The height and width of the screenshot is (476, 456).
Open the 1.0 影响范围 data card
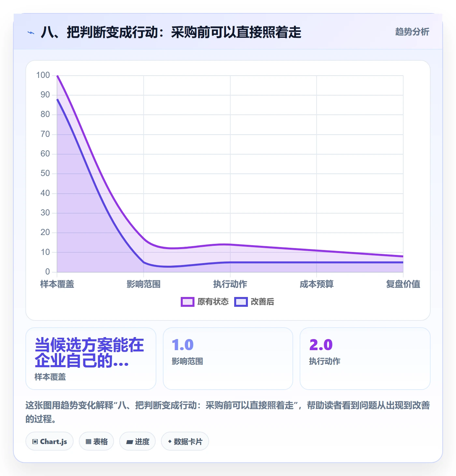coord(228,359)
